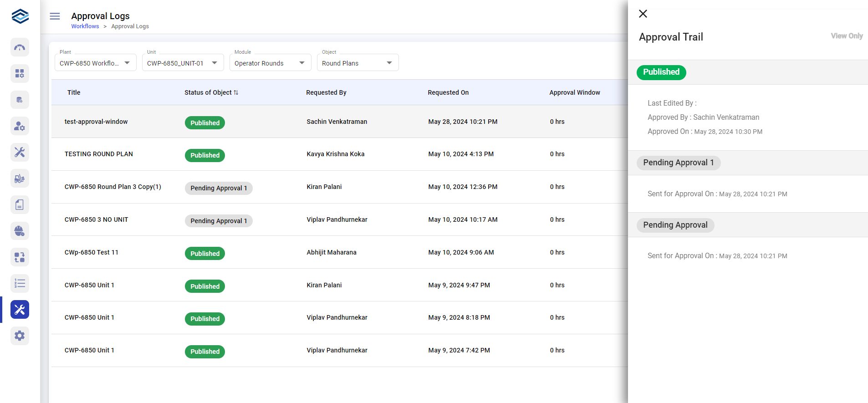Open the numbered list sidebar icon
Screen dimensions: 868x403
click(x=20, y=283)
